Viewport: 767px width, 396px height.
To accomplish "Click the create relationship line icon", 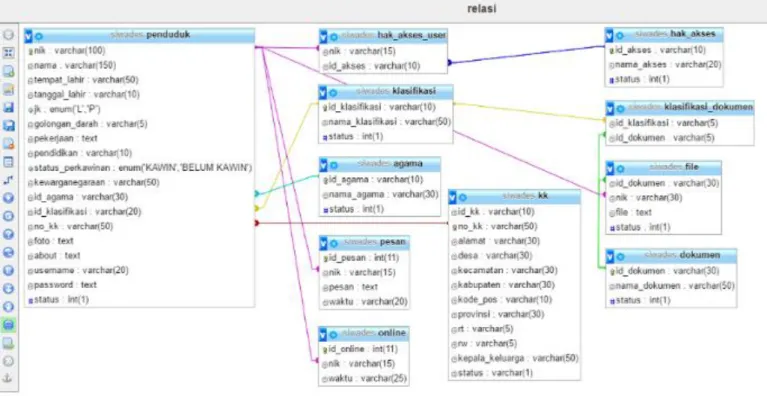I will [x=9, y=180].
